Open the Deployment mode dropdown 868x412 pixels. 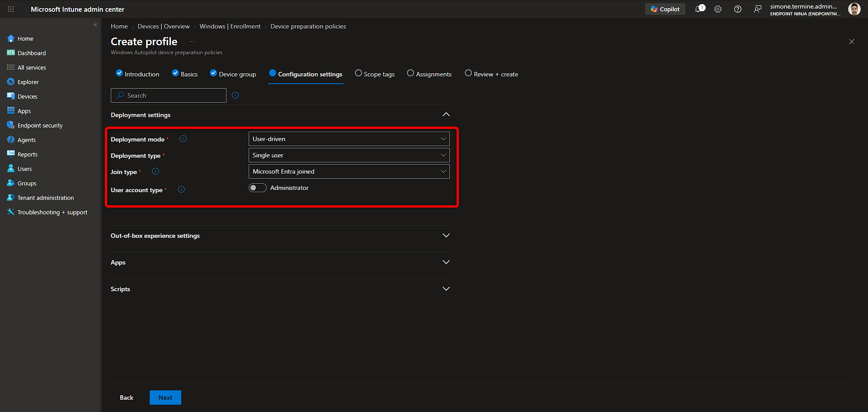tap(349, 139)
